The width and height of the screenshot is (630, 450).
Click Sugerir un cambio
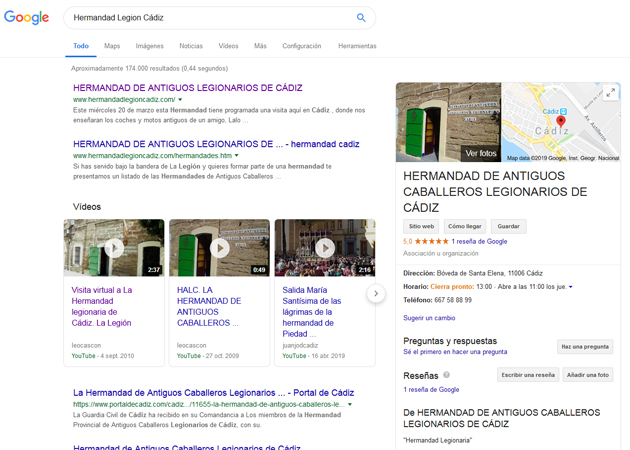point(429,318)
